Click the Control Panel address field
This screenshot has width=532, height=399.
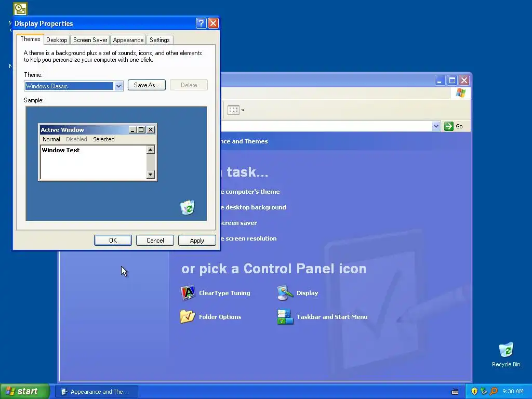coord(327,126)
